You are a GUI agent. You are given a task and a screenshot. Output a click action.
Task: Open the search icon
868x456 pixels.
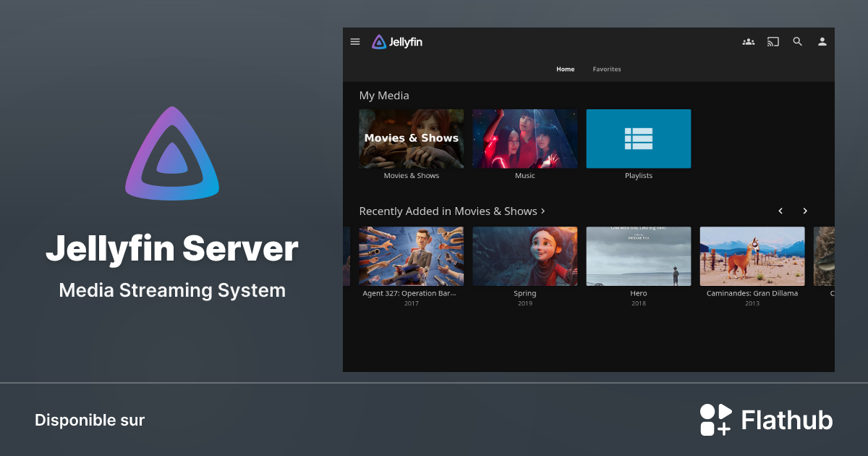(797, 41)
